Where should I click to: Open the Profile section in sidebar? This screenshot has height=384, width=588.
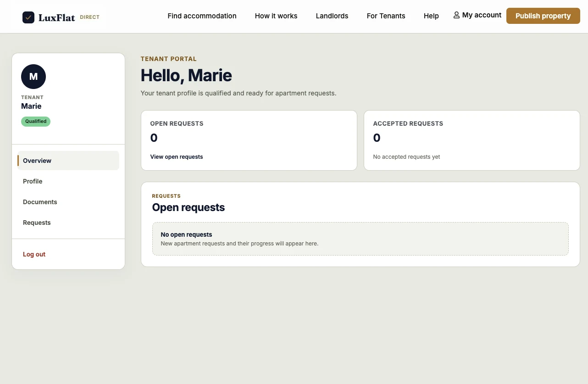[x=68, y=181]
